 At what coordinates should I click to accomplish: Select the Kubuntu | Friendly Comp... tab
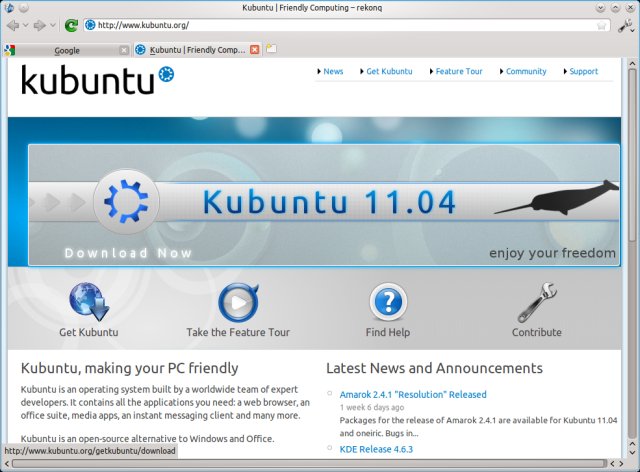197,50
